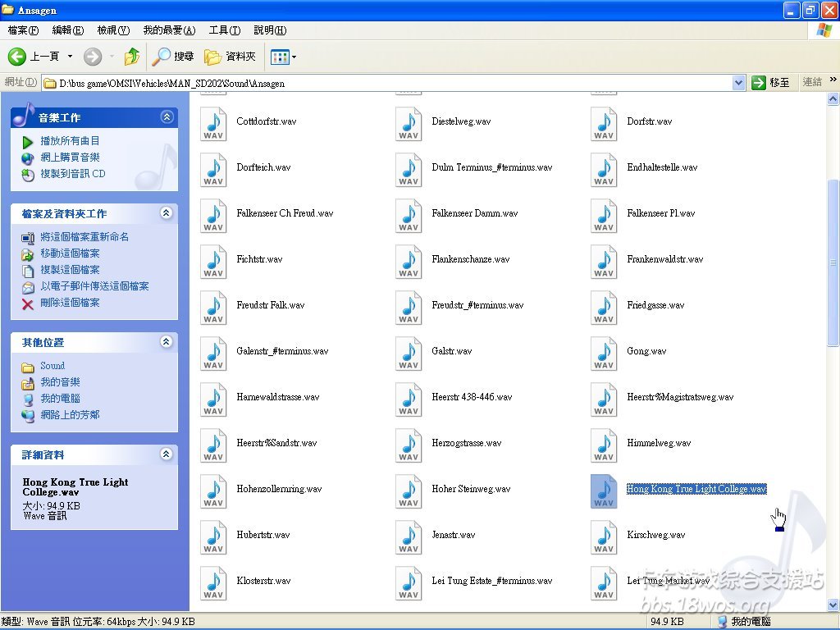Select the Gong.wav file icon

(604, 353)
